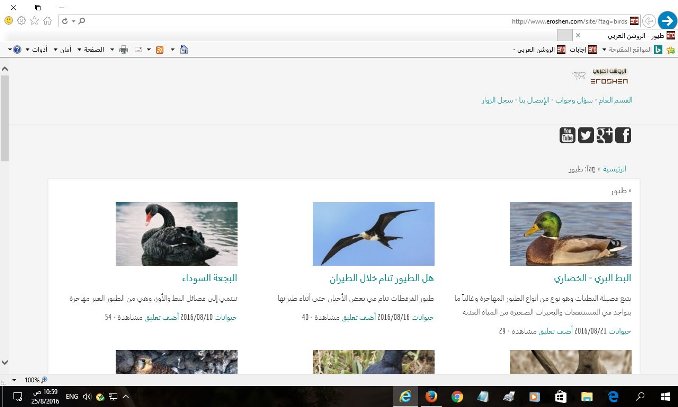
Task: Expand the Print dropdown arrow
Action: click(113, 49)
